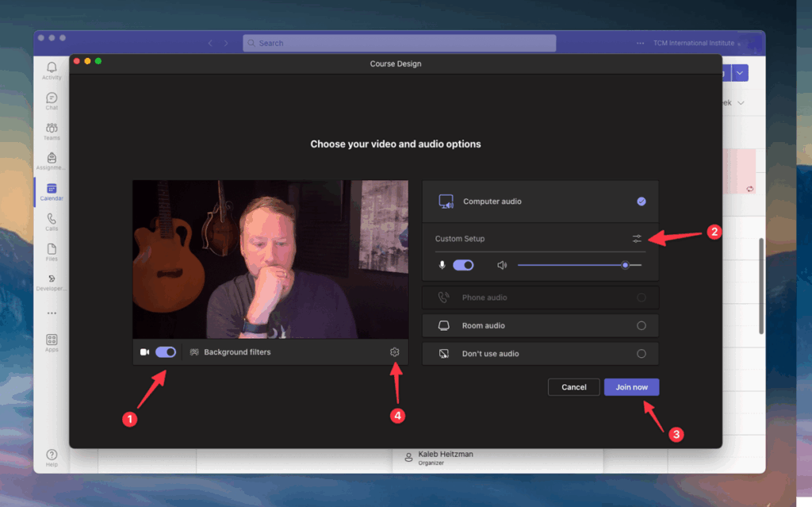Open the Activity feed in sidebar
The width and height of the screenshot is (812, 507).
pyautogui.click(x=52, y=70)
